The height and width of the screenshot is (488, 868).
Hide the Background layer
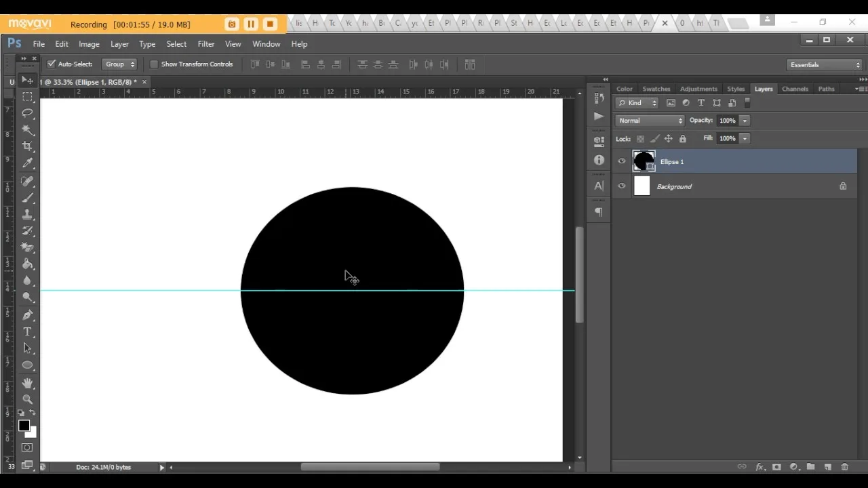[x=622, y=186]
